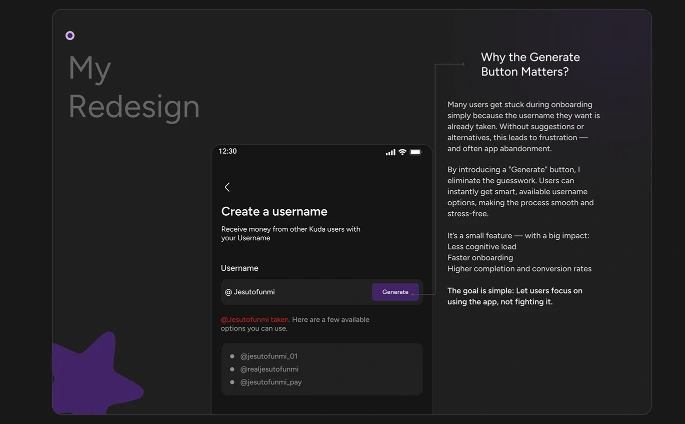Viewport: 685px width, 424px height.
Task: Click the battery icon in phone status bar
Action: [x=415, y=152]
